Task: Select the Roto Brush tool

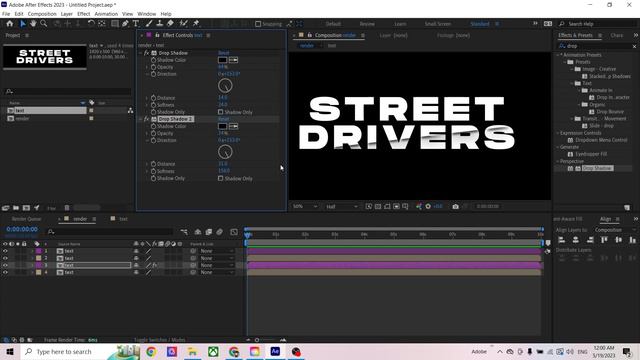Action: (184, 24)
